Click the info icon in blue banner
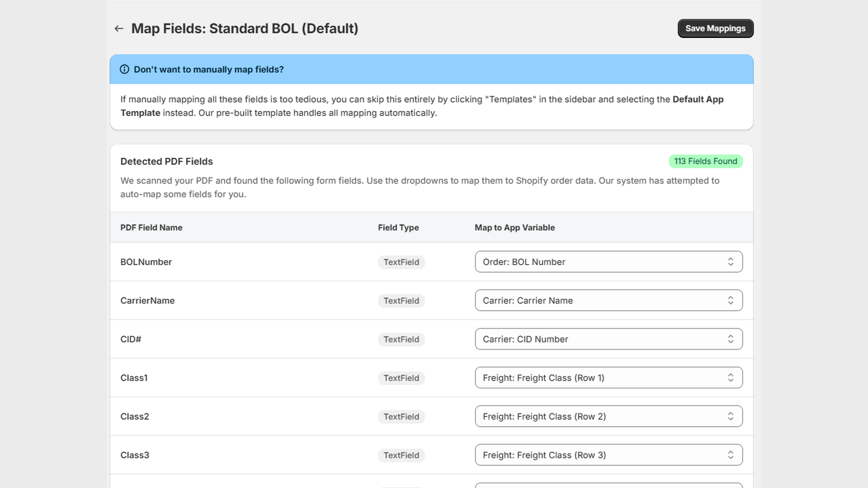 (124, 69)
